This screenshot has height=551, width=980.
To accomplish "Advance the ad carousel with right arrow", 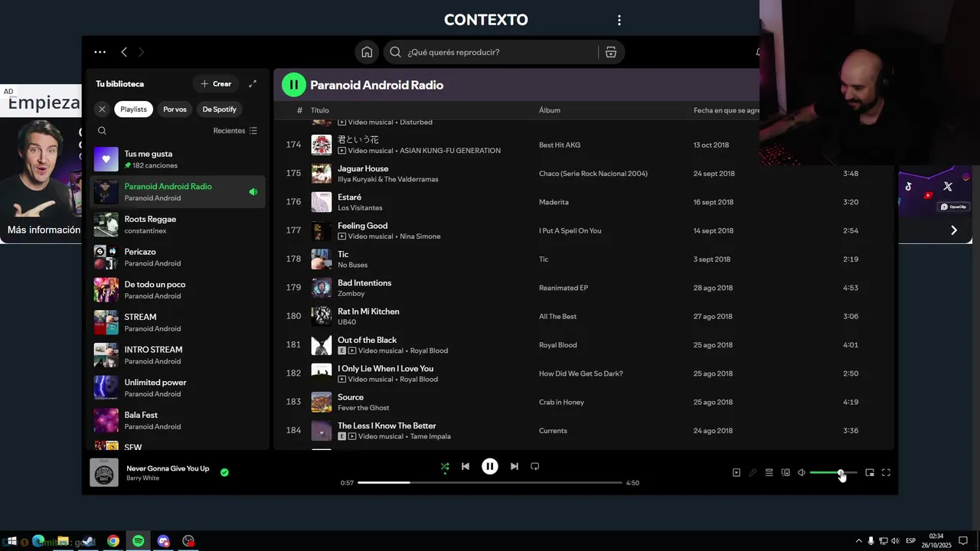I will (x=953, y=230).
